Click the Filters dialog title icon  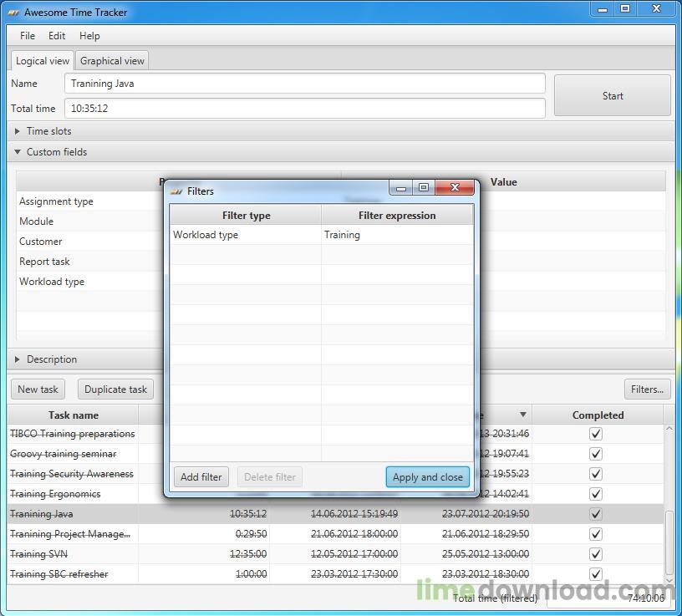click(x=176, y=191)
